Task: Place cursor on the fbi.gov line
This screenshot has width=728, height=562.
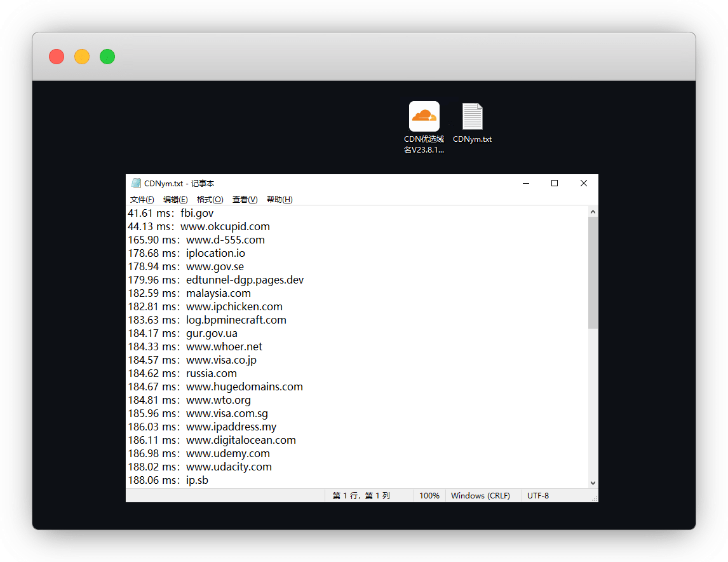Action: (197, 213)
